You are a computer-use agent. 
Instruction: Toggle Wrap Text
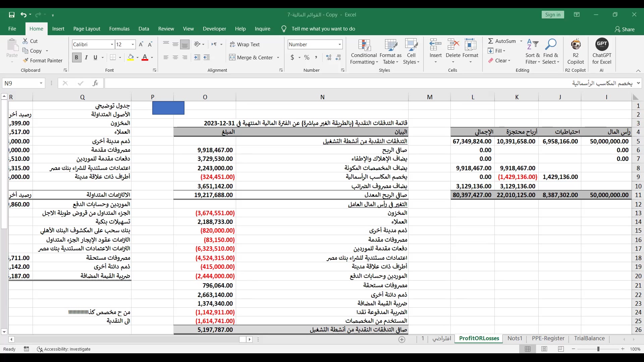[245, 44]
